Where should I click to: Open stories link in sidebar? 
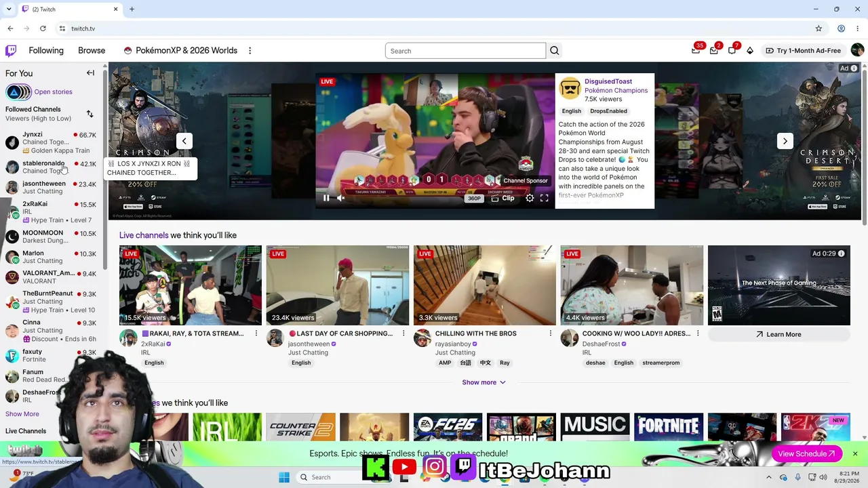pos(53,92)
